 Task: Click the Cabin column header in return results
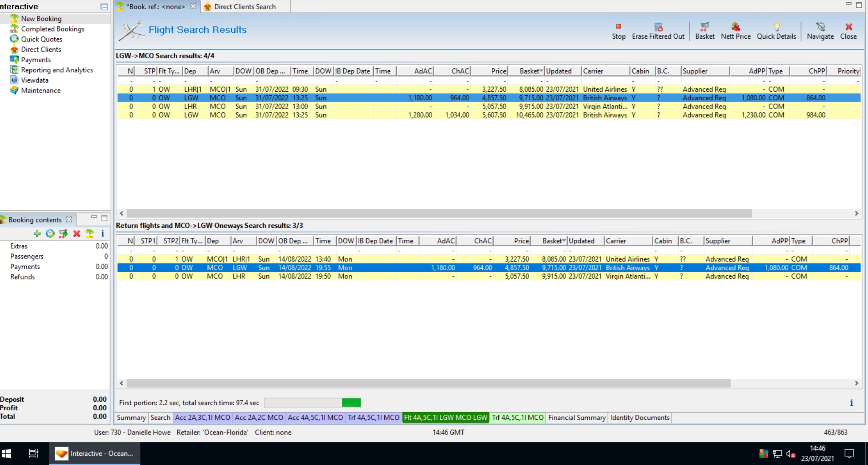665,241
